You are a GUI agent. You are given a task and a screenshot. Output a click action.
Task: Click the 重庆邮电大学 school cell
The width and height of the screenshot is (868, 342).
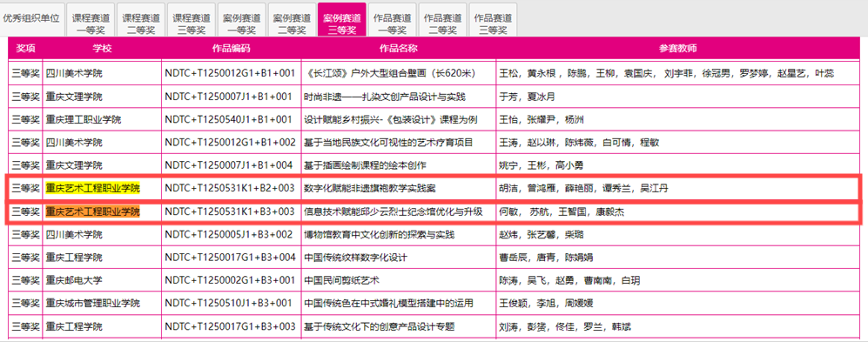pos(74,280)
